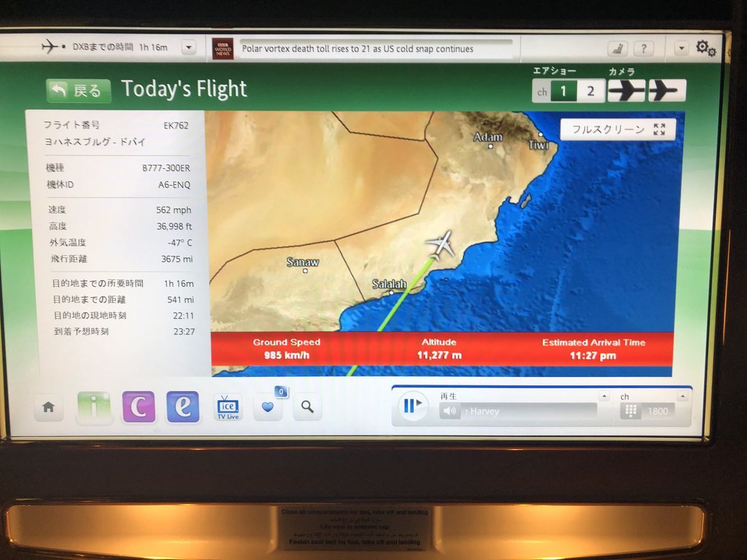The height and width of the screenshot is (560, 747).
Task: Open the heart favorites list
Action: 268,407
